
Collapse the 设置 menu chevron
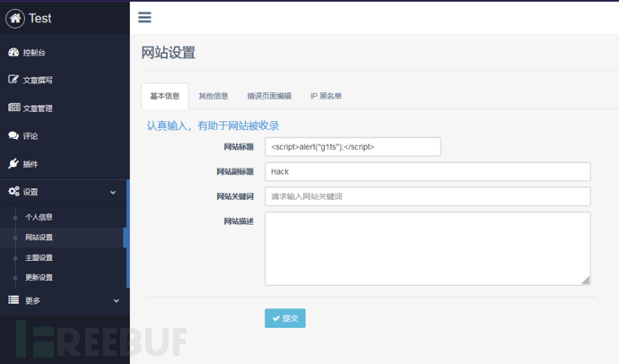(113, 193)
